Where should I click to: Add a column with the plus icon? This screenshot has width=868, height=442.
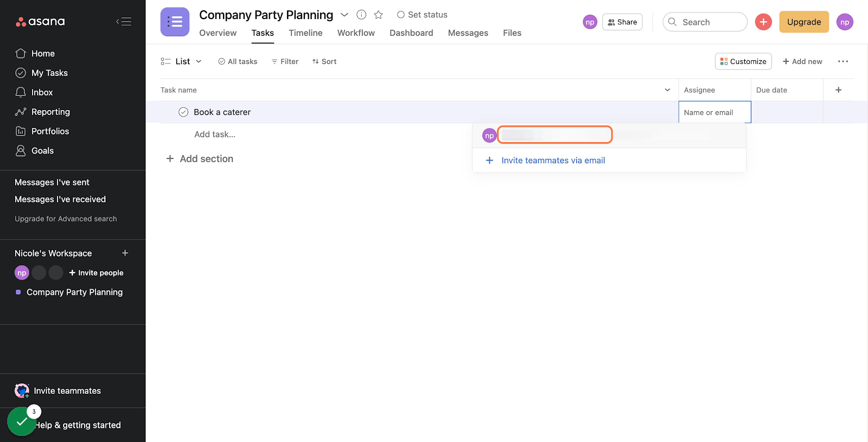[838, 90]
